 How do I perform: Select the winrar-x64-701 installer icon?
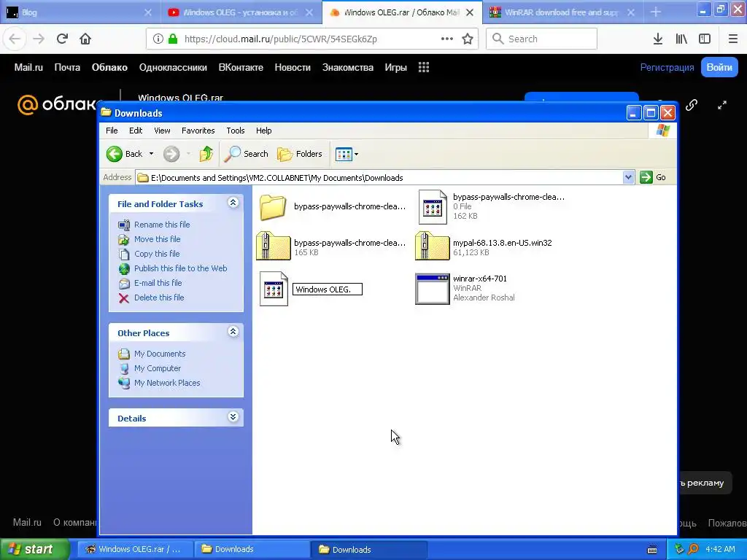click(x=432, y=289)
